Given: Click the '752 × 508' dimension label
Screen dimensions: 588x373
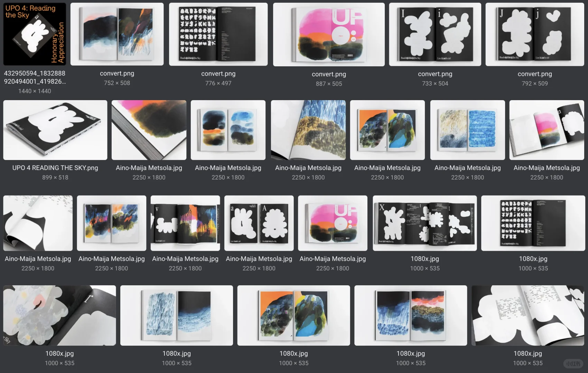Looking at the screenshot, I should click(117, 83).
